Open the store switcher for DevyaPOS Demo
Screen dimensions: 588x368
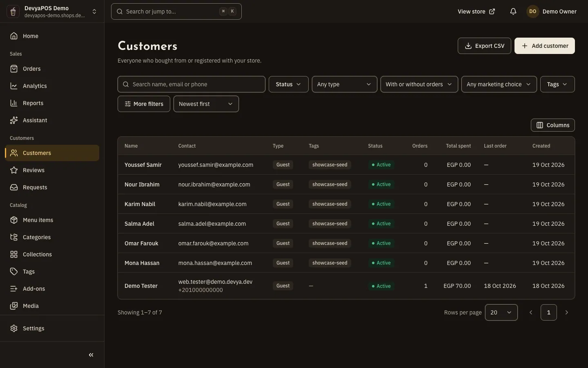[52, 11]
